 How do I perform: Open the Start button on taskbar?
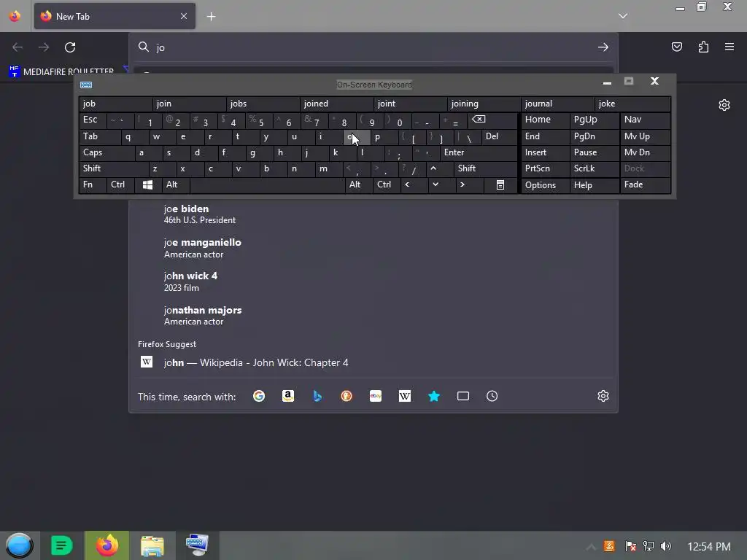(19, 545)
